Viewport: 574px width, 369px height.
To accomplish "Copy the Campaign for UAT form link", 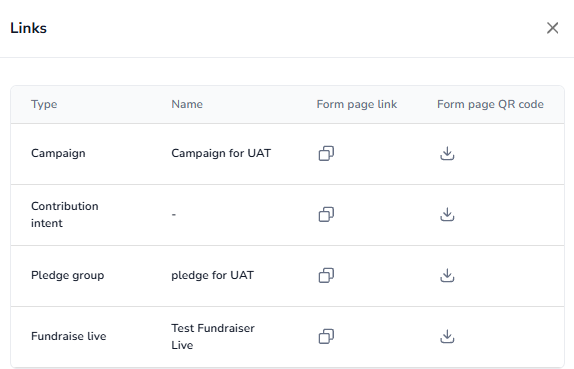I will (326, 153).
